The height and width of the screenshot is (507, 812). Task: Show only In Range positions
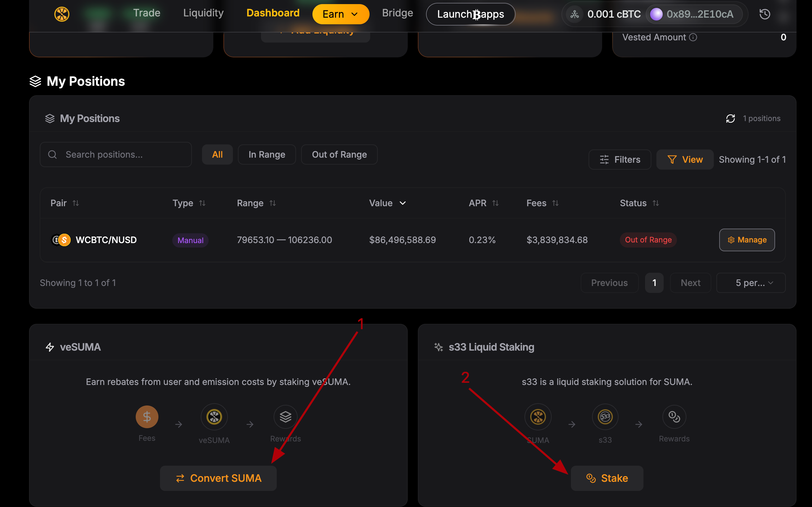(x=267, y=154)
